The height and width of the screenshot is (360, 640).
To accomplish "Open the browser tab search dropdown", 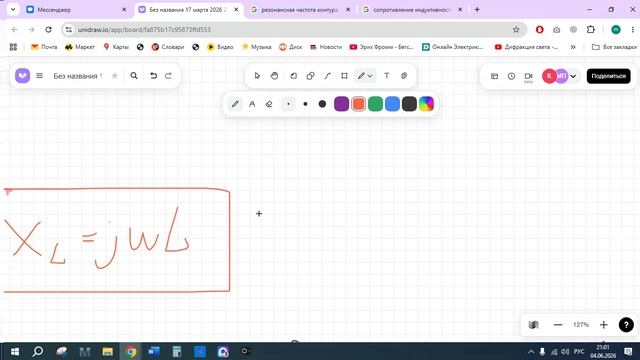I will pos(13,9).
